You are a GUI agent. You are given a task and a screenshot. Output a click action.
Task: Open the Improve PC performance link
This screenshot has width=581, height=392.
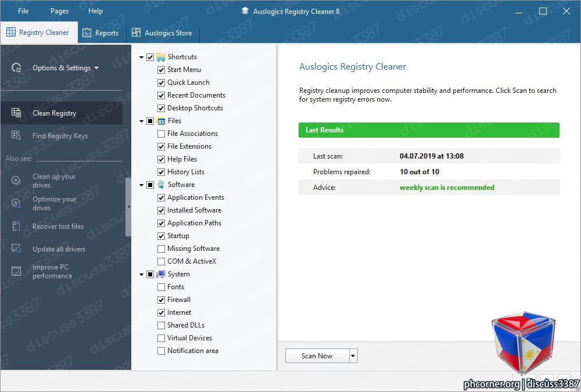point(52,271)
